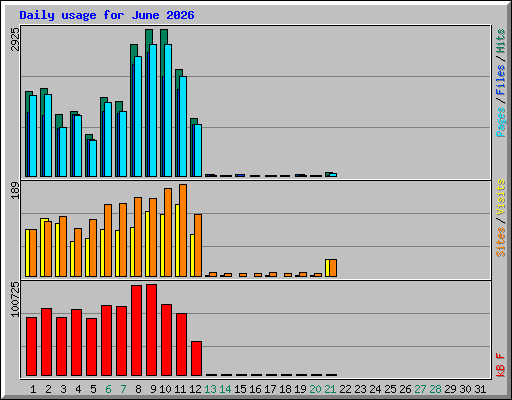Click the 189 axis value label

pyautogui.click(x=15, y=190)
